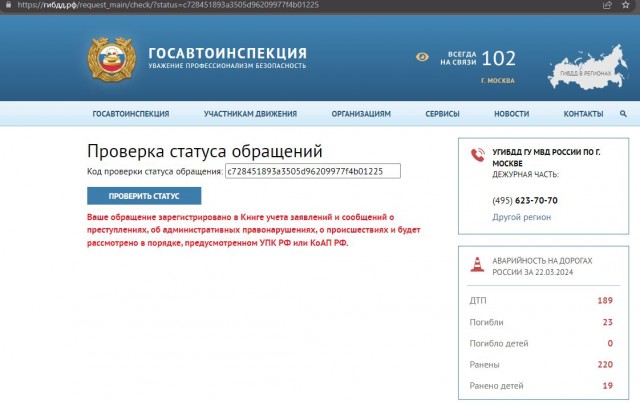Open the СЕРВИСЫ menu
Screen dimensions: 640x403
click(x=442, y=114)
